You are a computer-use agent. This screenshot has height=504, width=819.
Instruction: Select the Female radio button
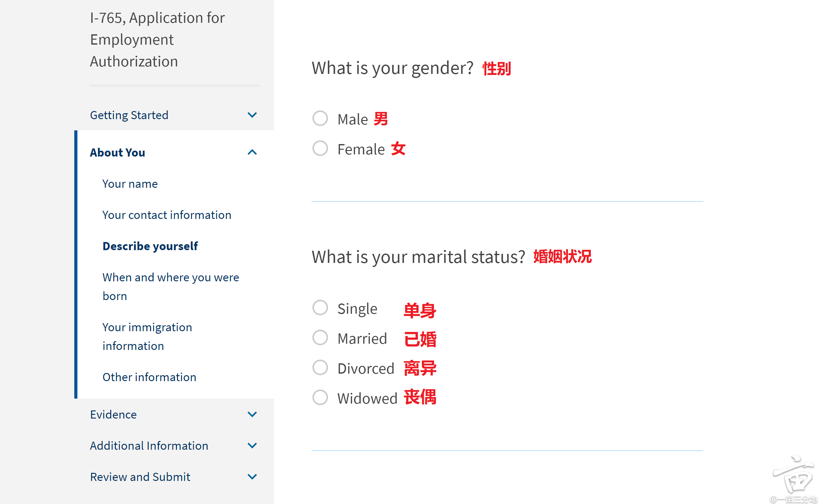tap(320, 148)
